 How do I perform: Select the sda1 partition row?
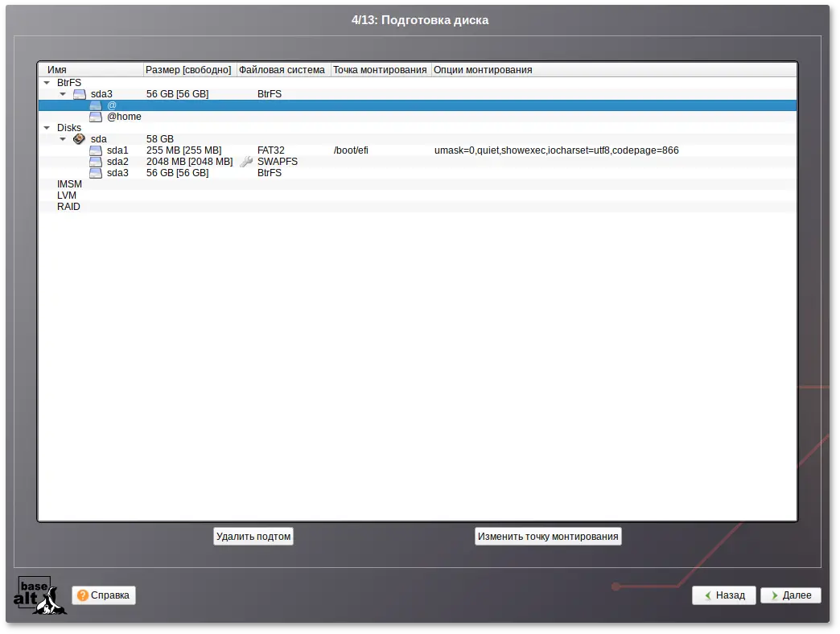point(418,150)
